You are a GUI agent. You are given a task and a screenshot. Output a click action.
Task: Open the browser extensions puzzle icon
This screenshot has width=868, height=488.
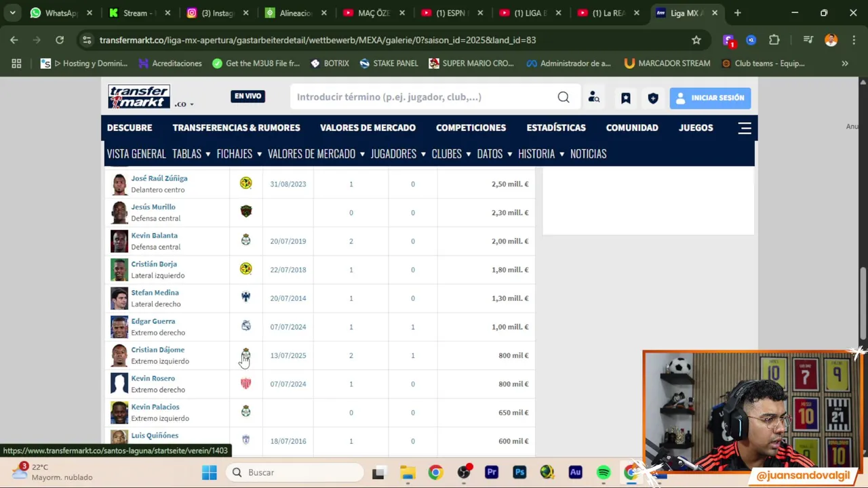click(774, 40)
